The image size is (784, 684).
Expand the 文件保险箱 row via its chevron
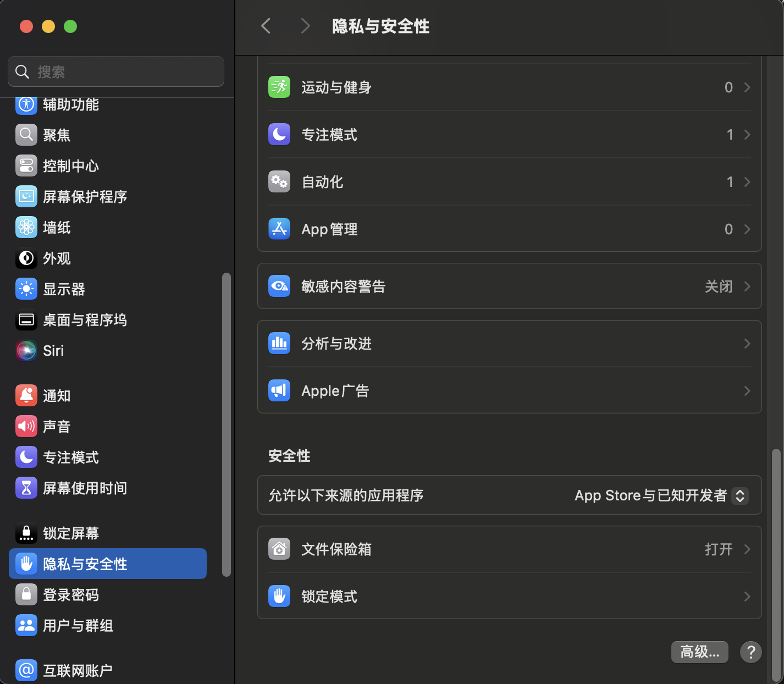click(747, 549)
